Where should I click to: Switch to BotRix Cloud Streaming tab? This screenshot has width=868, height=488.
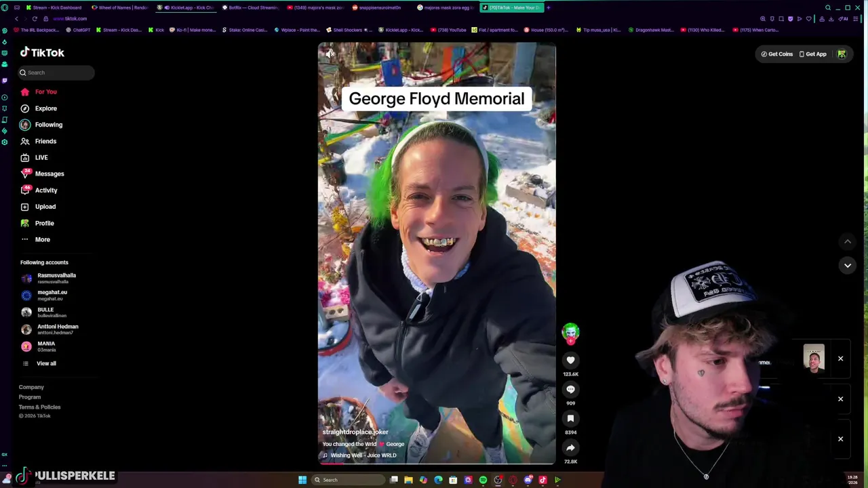[x=250, y=7]
